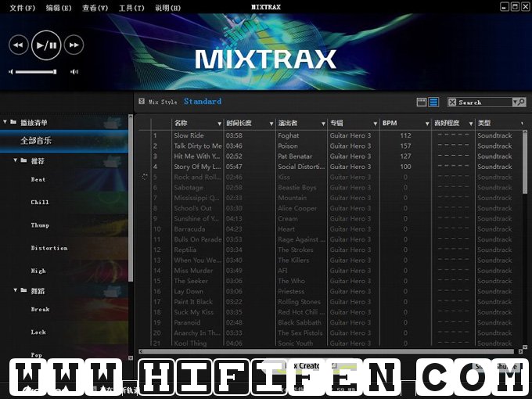The width and height of the screenshot is (532, 399).
Task: Open the BPM column dropdown arrow
Action: pos(427,124)
